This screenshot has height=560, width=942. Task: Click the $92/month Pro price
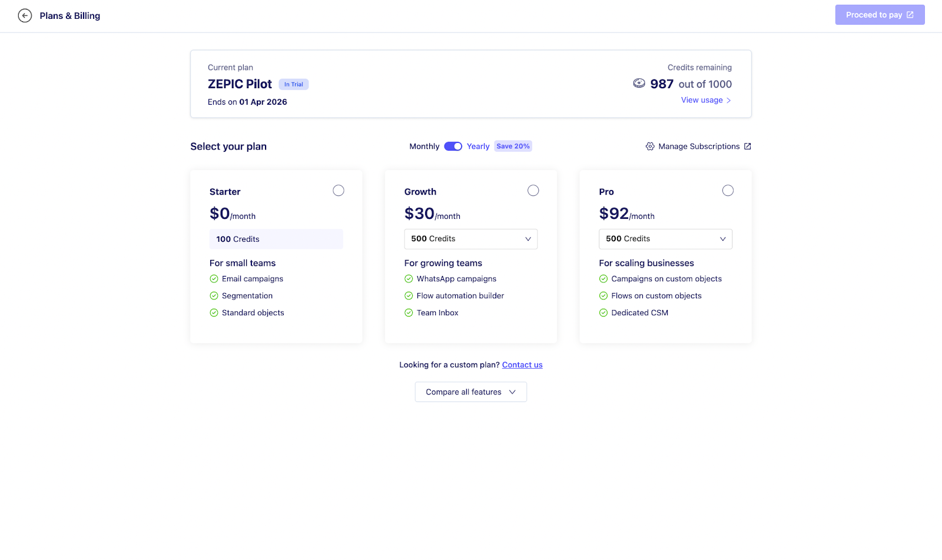(x=627, y=214)
